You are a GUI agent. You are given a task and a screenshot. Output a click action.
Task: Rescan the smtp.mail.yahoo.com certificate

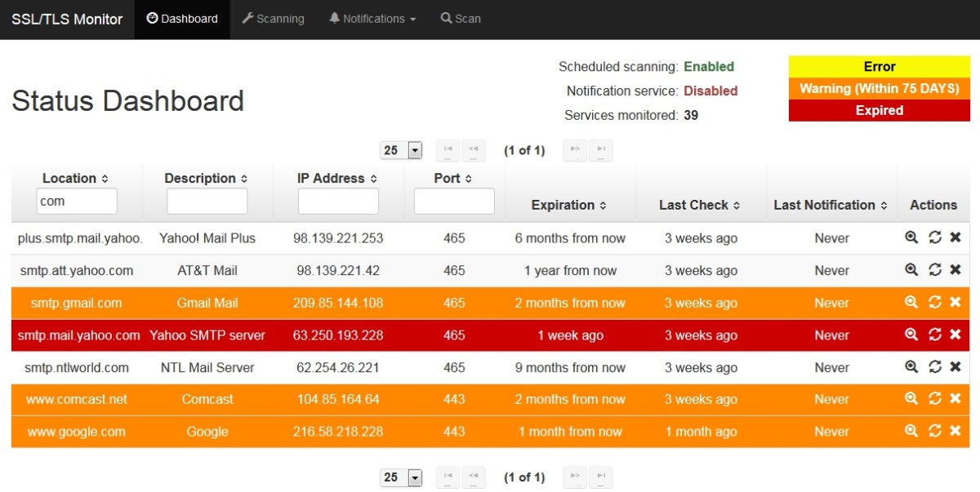pos(933,335)
